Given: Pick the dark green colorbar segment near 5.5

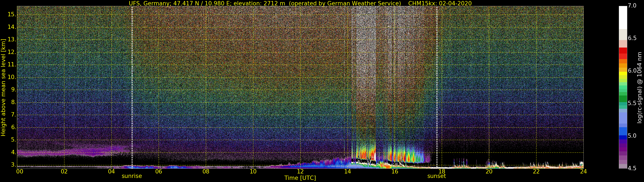Looking at the screenshot, I should tap(623, 98).
